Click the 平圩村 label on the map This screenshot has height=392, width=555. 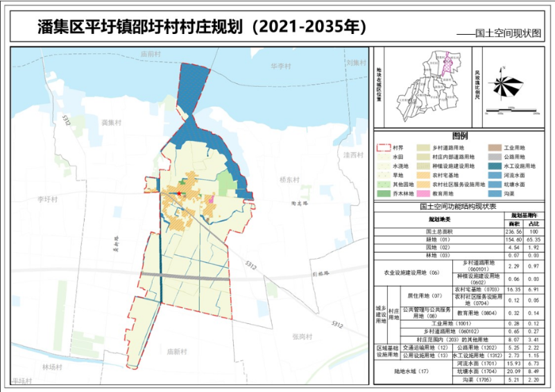(22, 381)
